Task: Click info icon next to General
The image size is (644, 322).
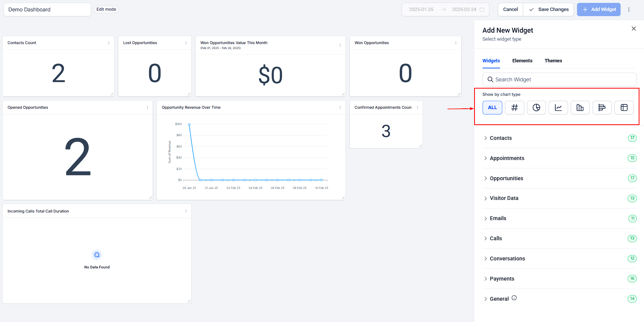Action: (514, 298)
